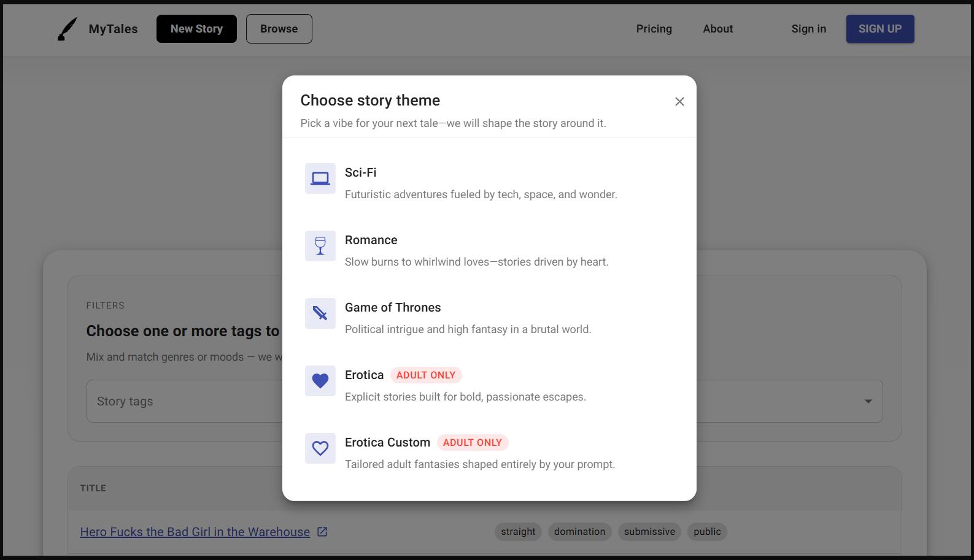Image resolution: width=974 pixels, height=560 pixels.
Task: Go to the Pricing page
Action: point(654,29)
